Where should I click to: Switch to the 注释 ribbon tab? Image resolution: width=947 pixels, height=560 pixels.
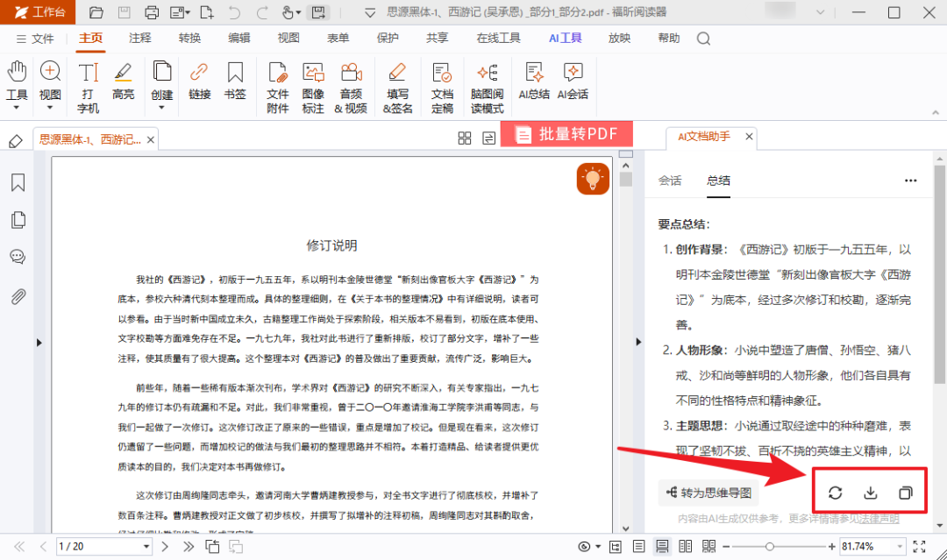click(140, 38)
